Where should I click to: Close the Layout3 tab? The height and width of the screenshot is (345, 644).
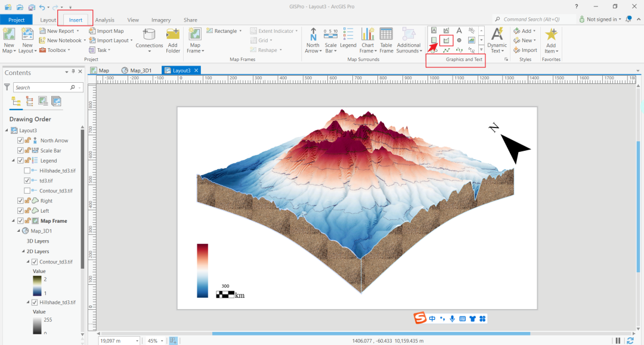196,70
